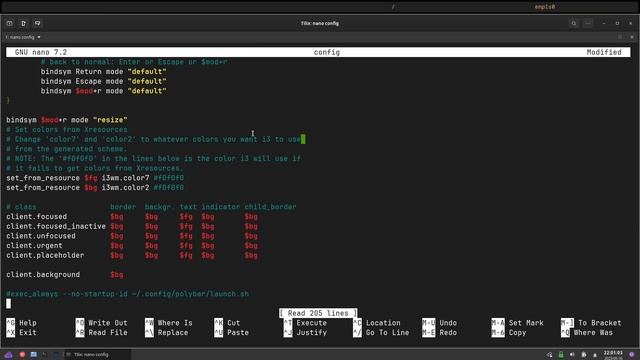Click the '$fg' text value in client.urgent row

pyautogui.click(x=186, y=246)
